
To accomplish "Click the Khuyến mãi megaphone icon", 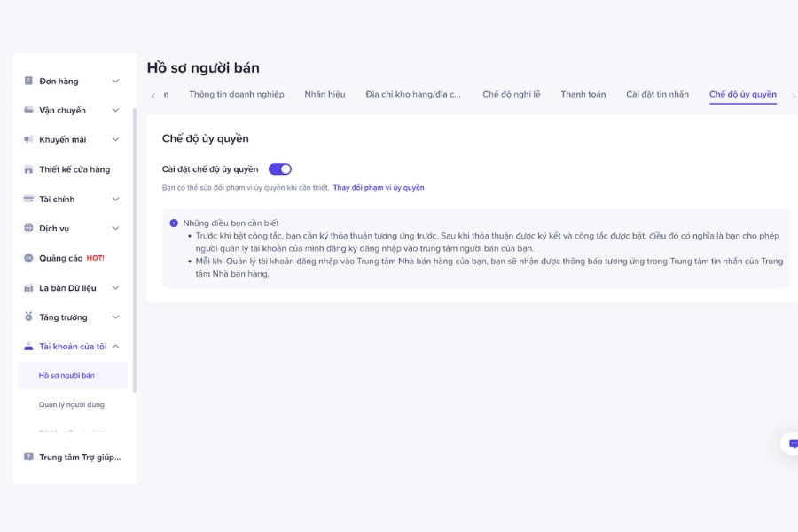I will pyautogui.click(x=28, y=139).
